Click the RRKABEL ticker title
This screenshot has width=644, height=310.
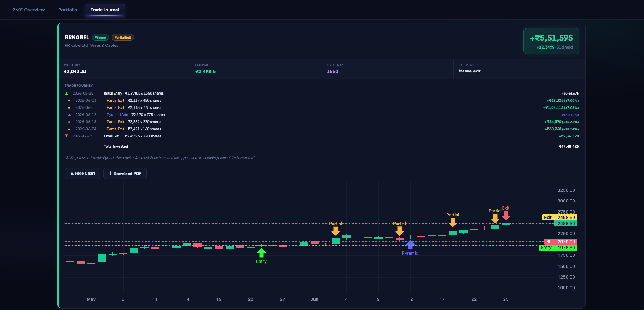click(x=77, y=37)
